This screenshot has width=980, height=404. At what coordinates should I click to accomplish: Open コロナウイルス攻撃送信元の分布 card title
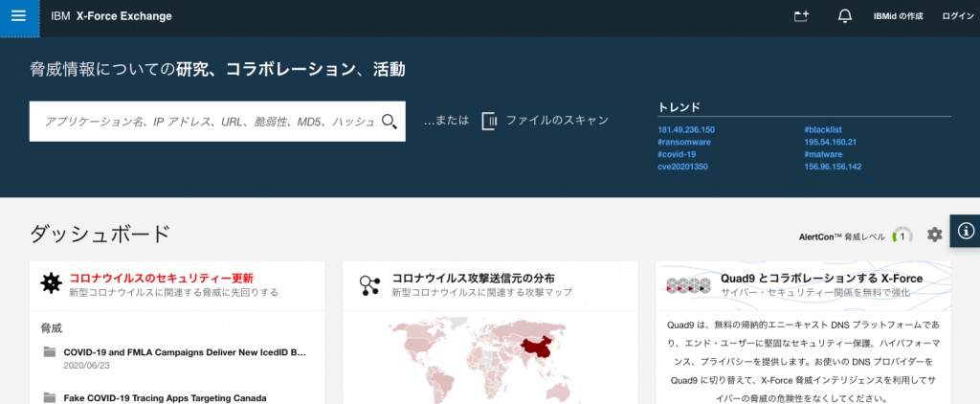click(473, 279)
